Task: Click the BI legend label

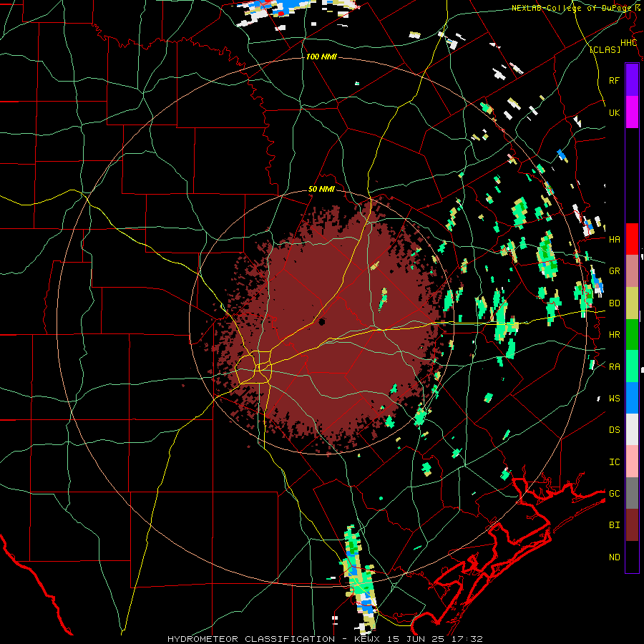Action: (x=615, y=525)
